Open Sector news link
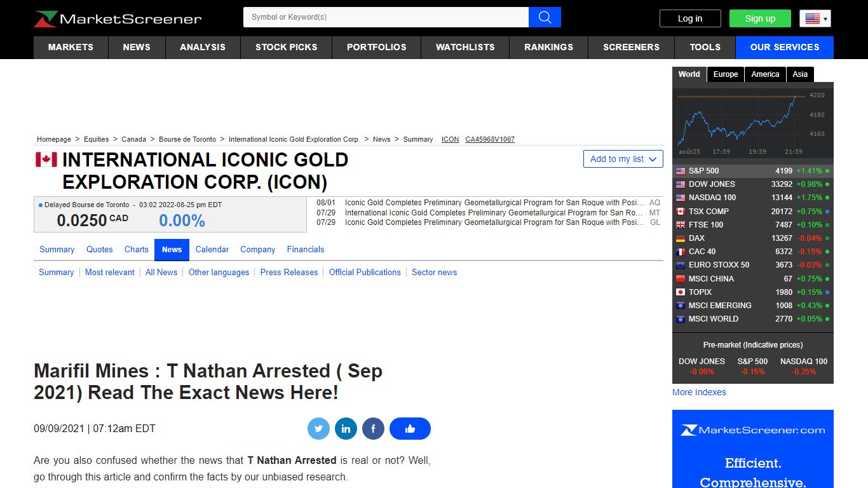Screen dimensions: 868x488 435,273
